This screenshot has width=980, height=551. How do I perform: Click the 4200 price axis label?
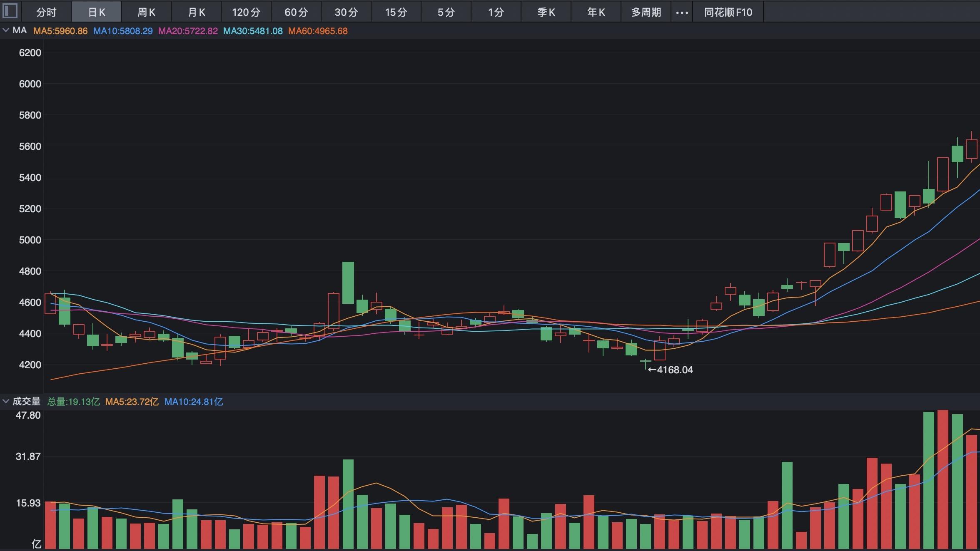pos(30,365)
